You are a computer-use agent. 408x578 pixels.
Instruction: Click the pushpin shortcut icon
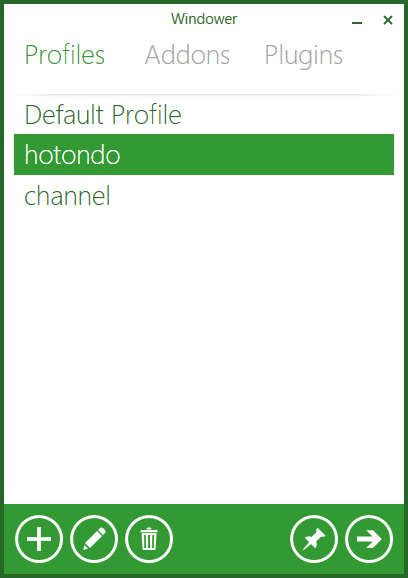(314, 539)
